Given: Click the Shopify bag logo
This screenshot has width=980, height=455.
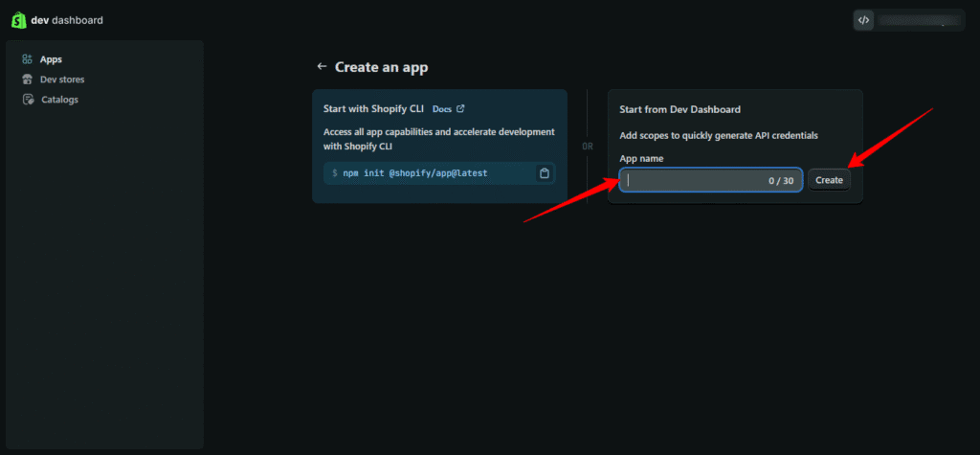Looking at the screenshot, I should [19, 20].
